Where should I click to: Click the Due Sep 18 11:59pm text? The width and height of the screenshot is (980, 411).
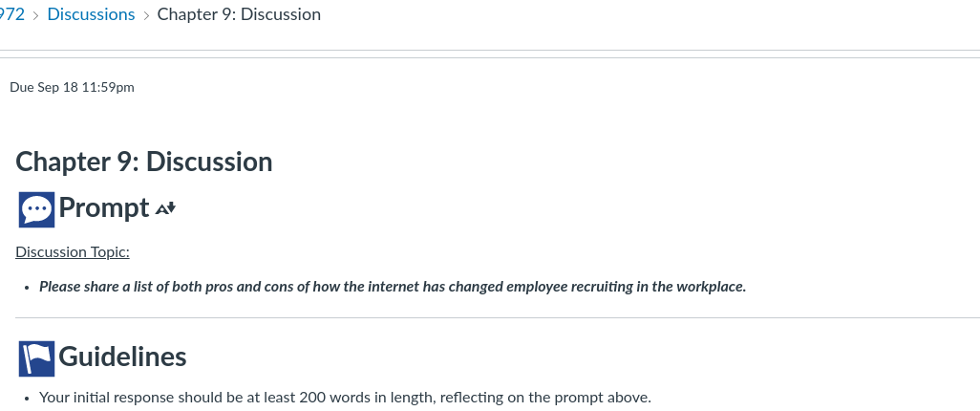point(72,87)
